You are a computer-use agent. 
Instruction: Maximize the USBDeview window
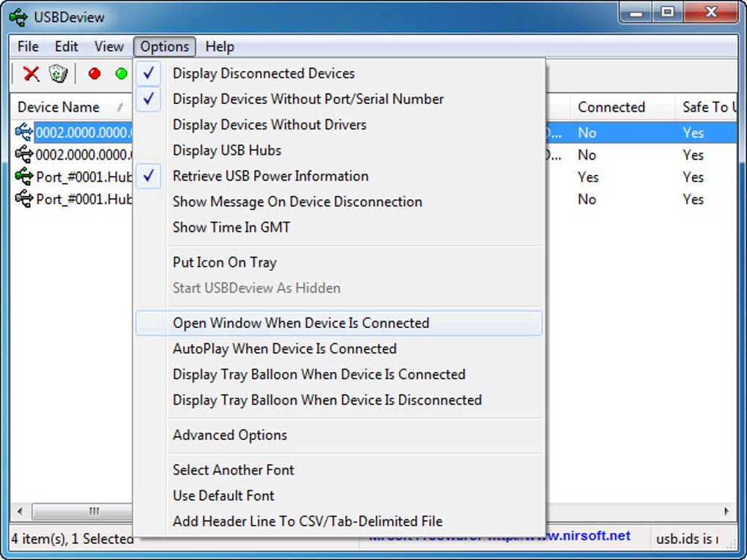pyautogui.click(x=668, y=12)
